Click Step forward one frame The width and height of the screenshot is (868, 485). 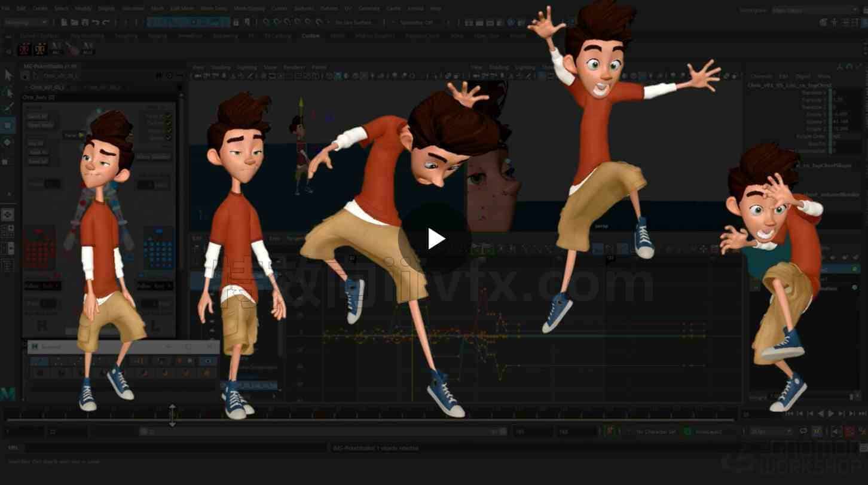852,413
